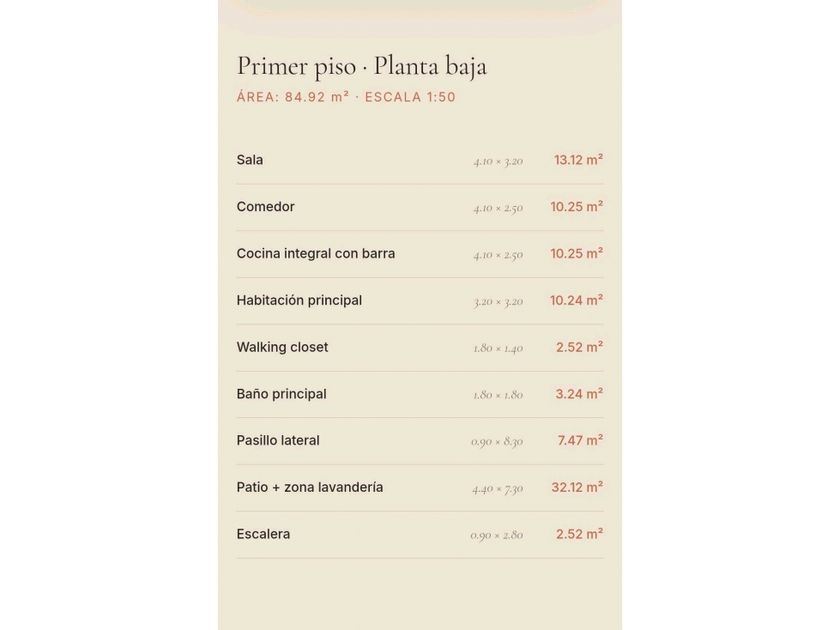Click Sala area value 13.12 m²

tap(579, 160)
